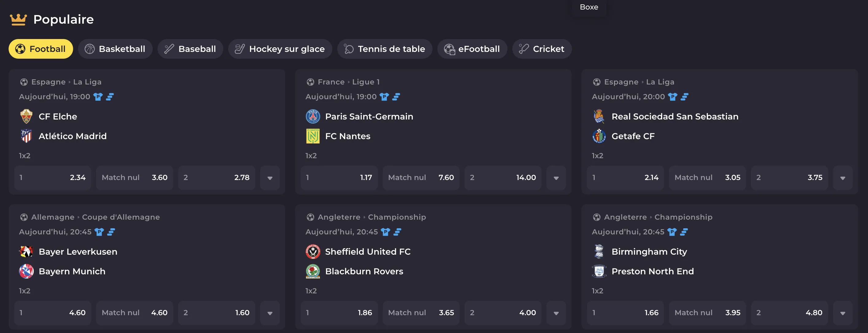Click the stats icon on Birmingham City match

point(684,232)
